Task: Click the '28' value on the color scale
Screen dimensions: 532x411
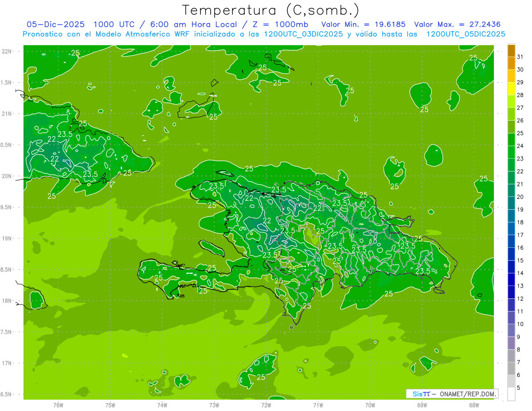Action: [520, 95]
